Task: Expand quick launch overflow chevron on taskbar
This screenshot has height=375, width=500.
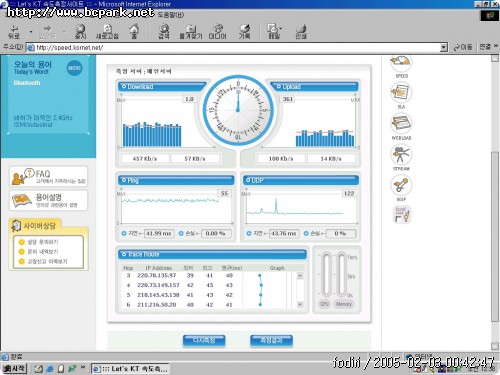Action: (x=83, y=367)
